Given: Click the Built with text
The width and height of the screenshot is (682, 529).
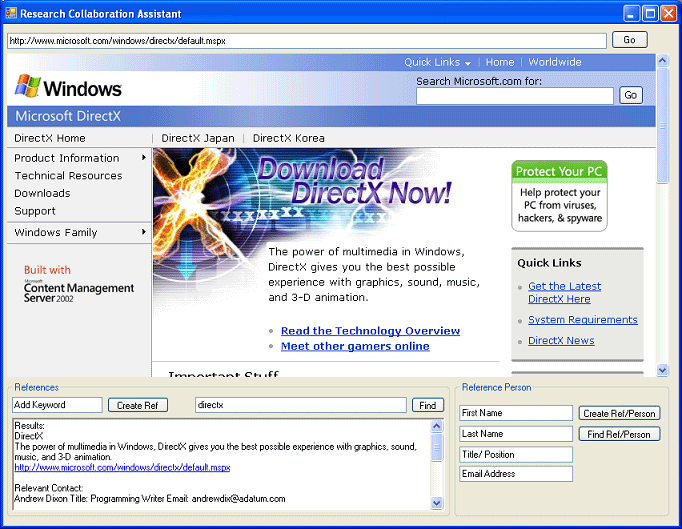Looking at the screenshot, I should [x=47, y=270].
